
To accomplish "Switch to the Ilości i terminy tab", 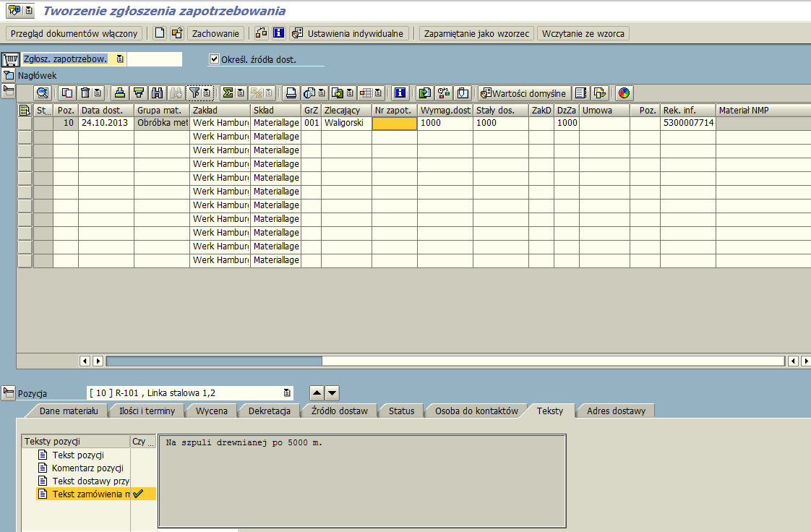I will click(147, 411).
